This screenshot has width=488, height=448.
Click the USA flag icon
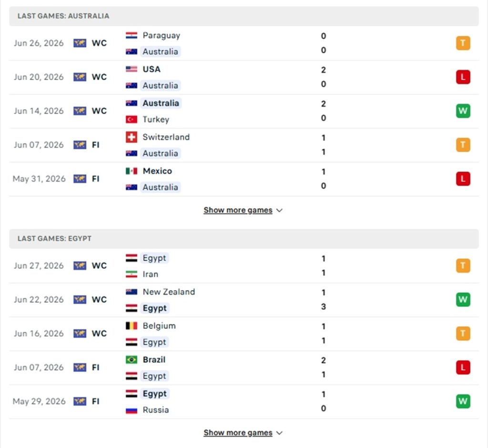click(132, 69)
